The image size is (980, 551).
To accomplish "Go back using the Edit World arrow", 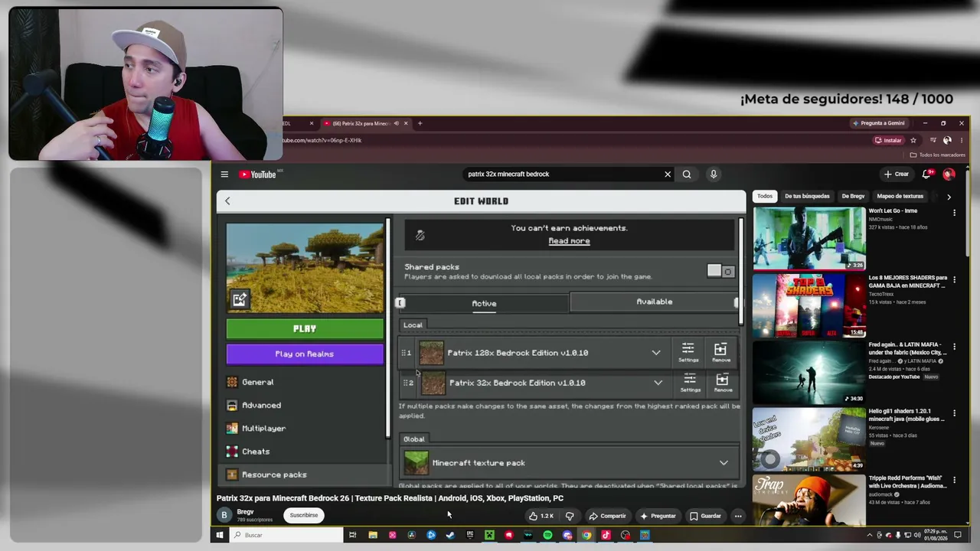I will [227, 201].
